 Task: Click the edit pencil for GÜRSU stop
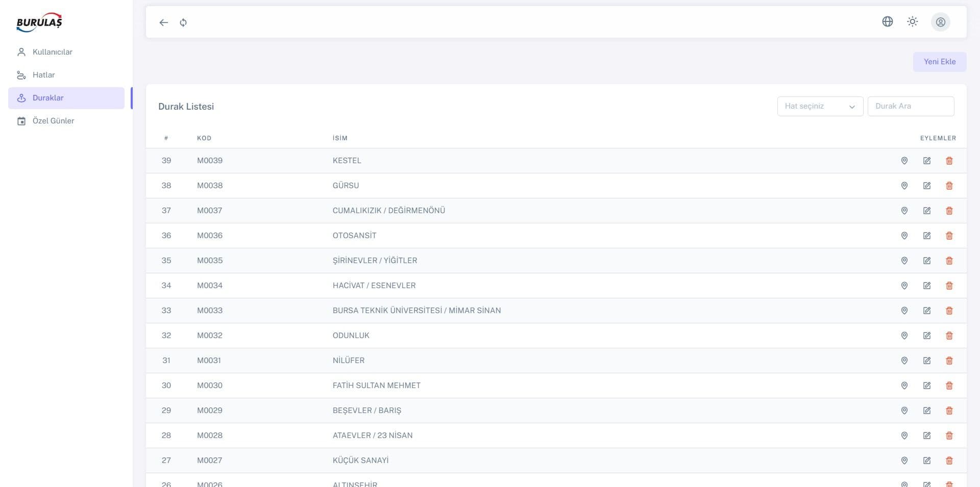[x=927, y=186]
